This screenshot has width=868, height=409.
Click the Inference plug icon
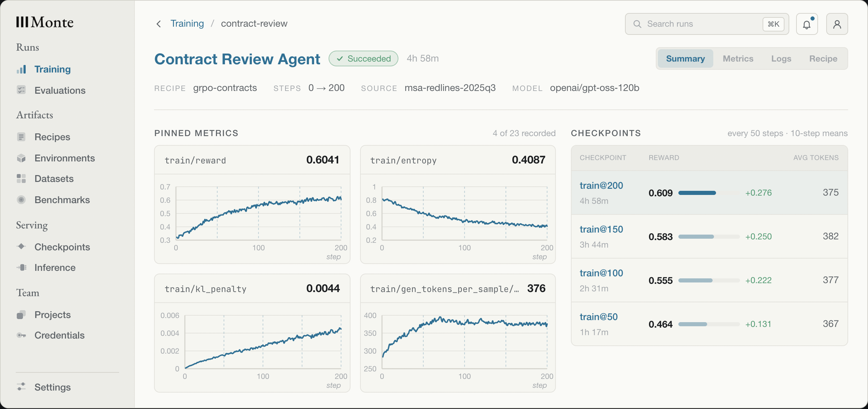(x=21, y=267)
